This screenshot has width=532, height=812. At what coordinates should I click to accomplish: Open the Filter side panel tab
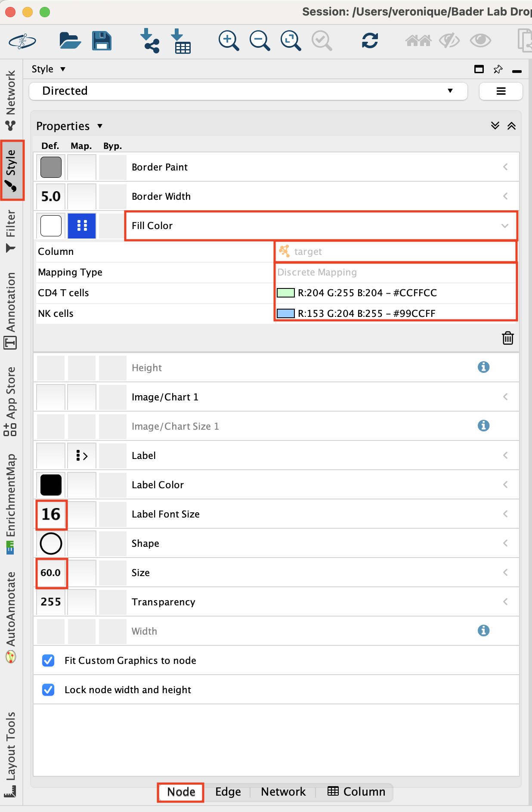pyautogui.click(x=11, y=231)
